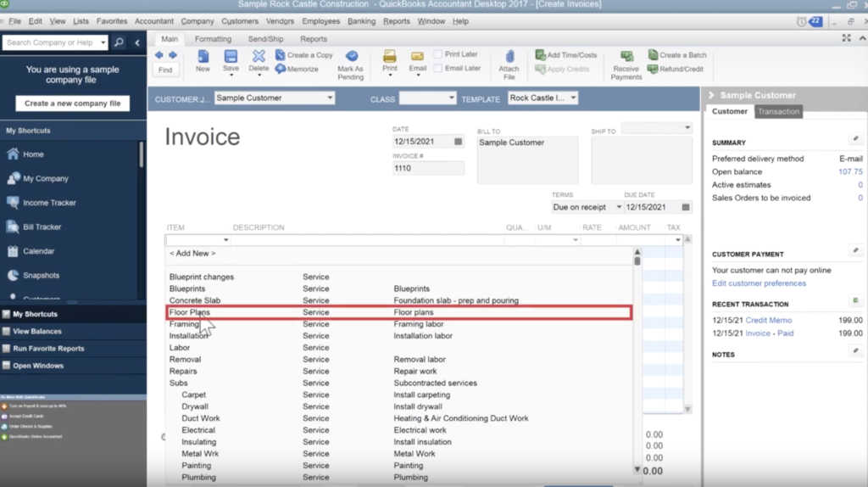Click the next invoice arrow

click(173, 55)
